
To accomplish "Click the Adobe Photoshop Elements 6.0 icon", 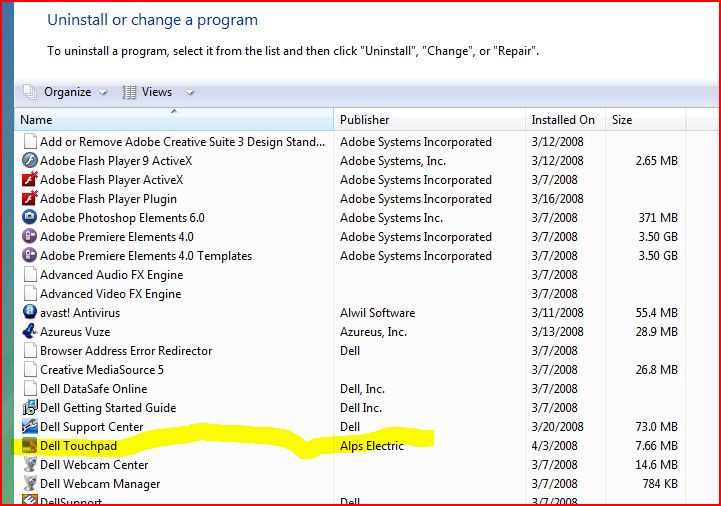I will click(x=30, y=217).
